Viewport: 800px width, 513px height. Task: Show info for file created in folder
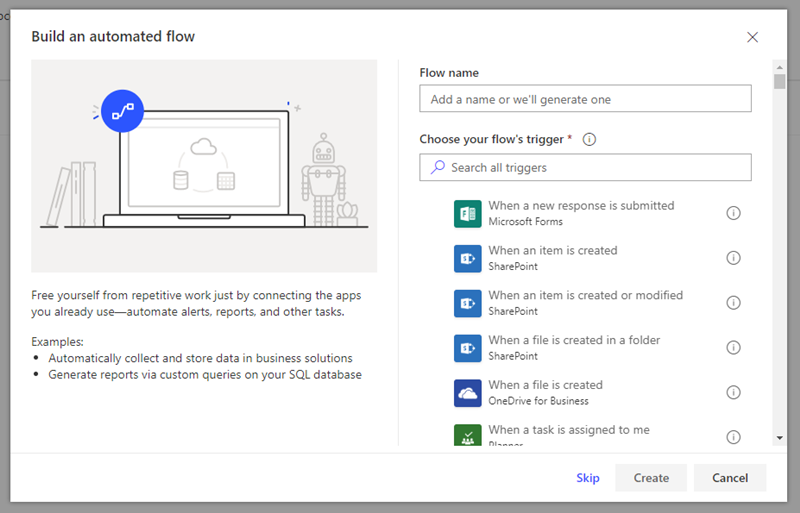point(733,348)
